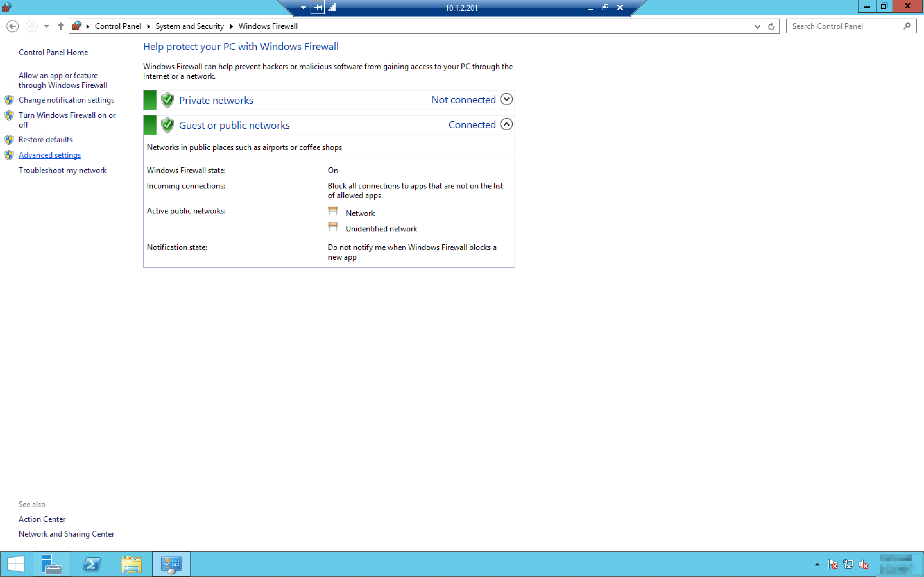Select Control Panel breadcrumb item
The height and width of the screenshot is (577, 924).
click(x=118, y=26)
